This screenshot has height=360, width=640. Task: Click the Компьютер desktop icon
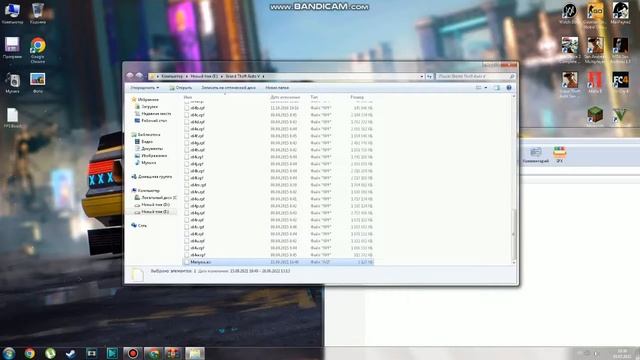(12, 13)
